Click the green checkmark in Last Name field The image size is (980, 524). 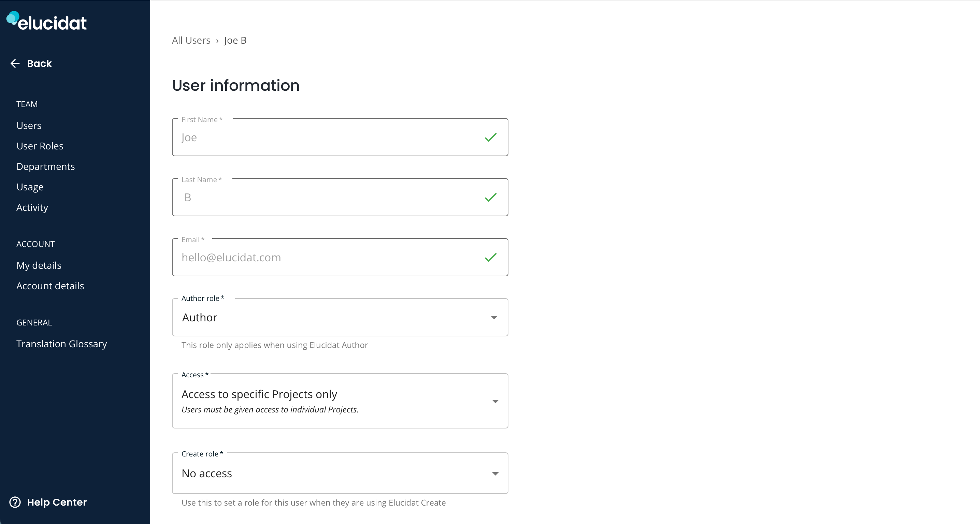coord(491,198)
